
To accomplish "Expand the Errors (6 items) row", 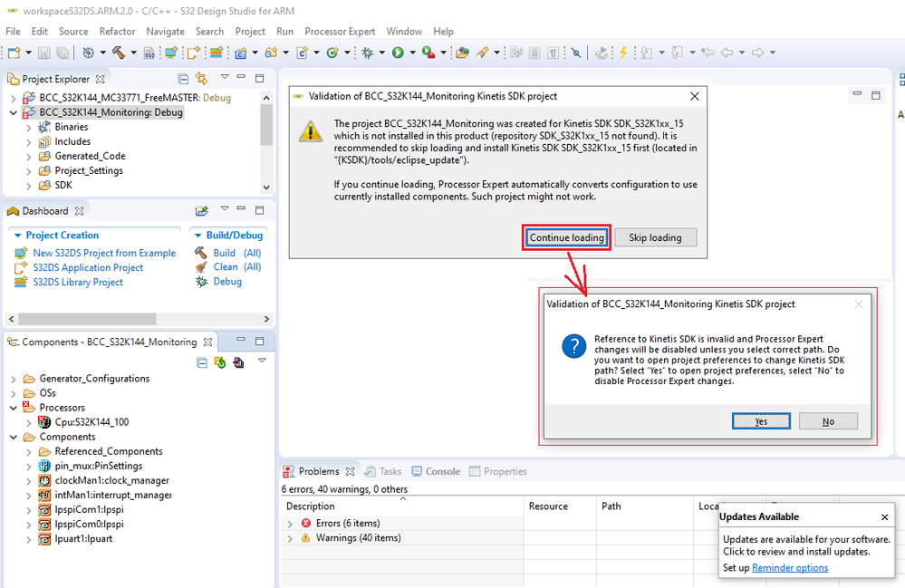I will point(290,524).
